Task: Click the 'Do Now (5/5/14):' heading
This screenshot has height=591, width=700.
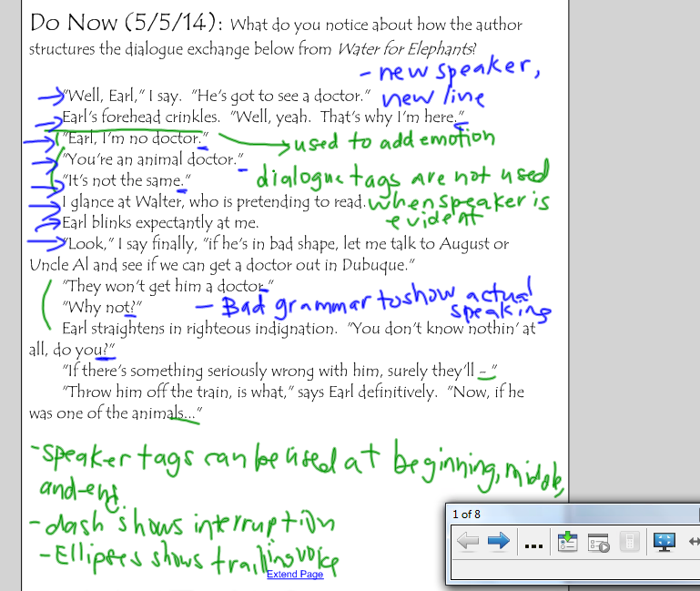Action: coord(126,23)
